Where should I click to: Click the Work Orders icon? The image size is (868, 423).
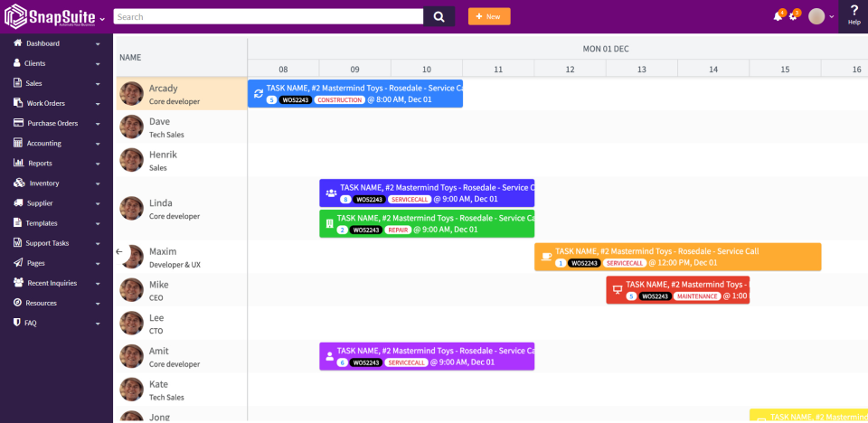pyautogui.click(x=18, y=103)
